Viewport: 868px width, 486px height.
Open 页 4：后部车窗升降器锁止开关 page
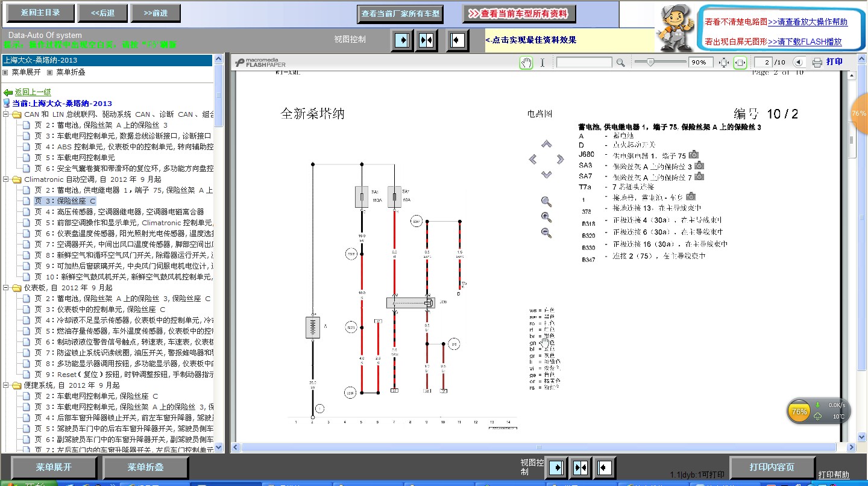(124, 418)
